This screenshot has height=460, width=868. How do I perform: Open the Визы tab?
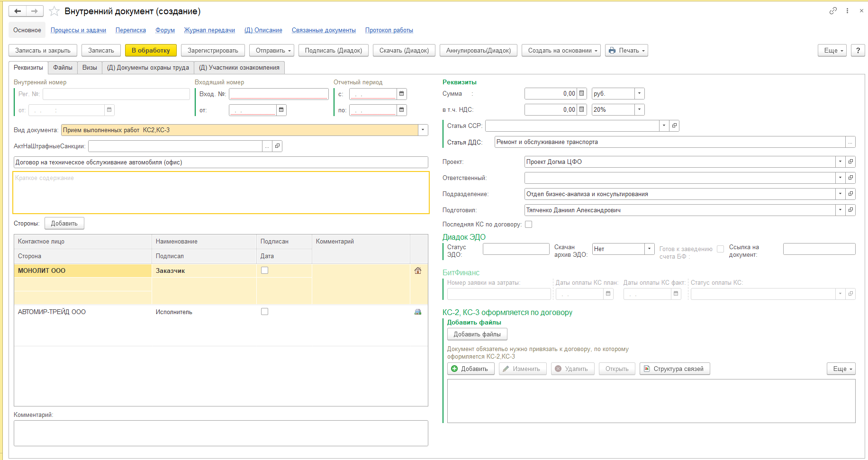[90, 68]
